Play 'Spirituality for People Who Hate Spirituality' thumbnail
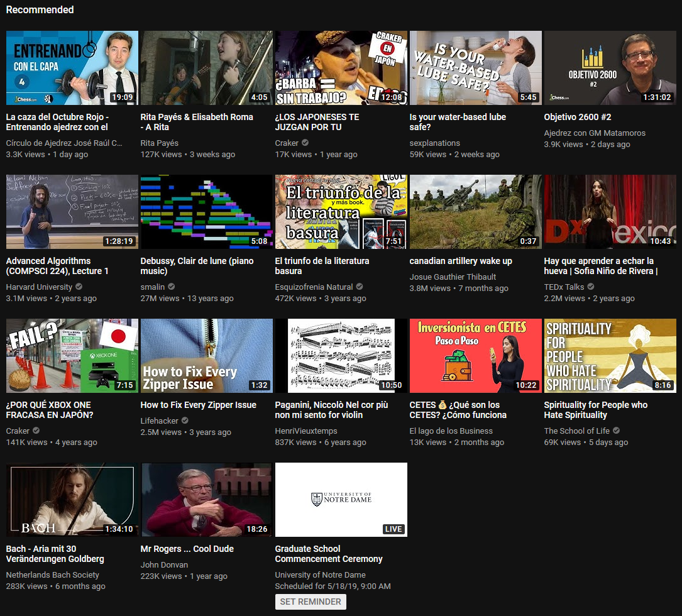 pyautogui.click(x=610, y=356)
